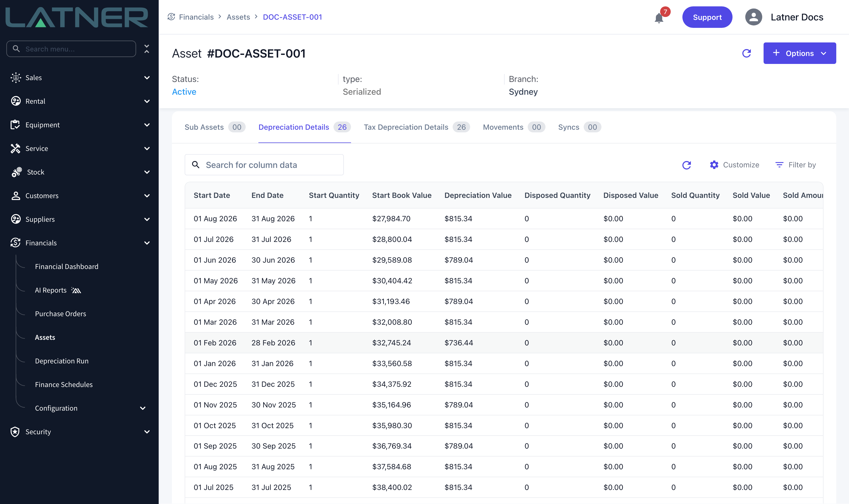
Task: Collapse the Financials section
Action: [x=147, y=243]
